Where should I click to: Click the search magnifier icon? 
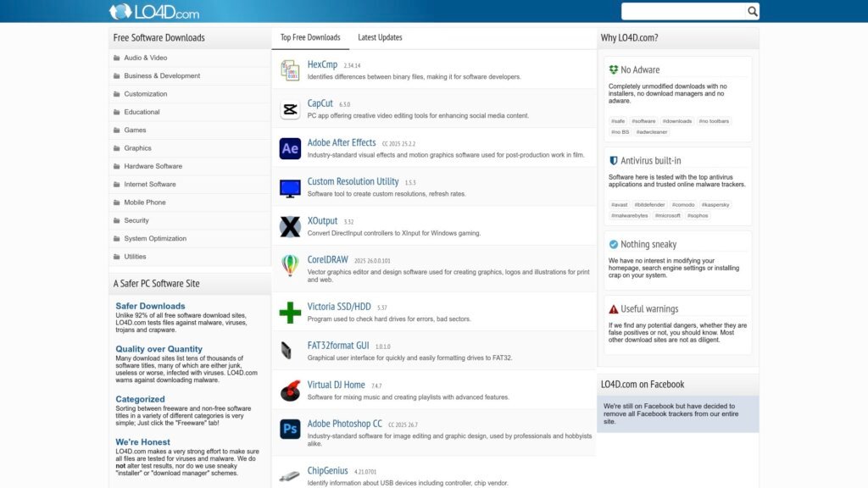(x=753, y=11)
